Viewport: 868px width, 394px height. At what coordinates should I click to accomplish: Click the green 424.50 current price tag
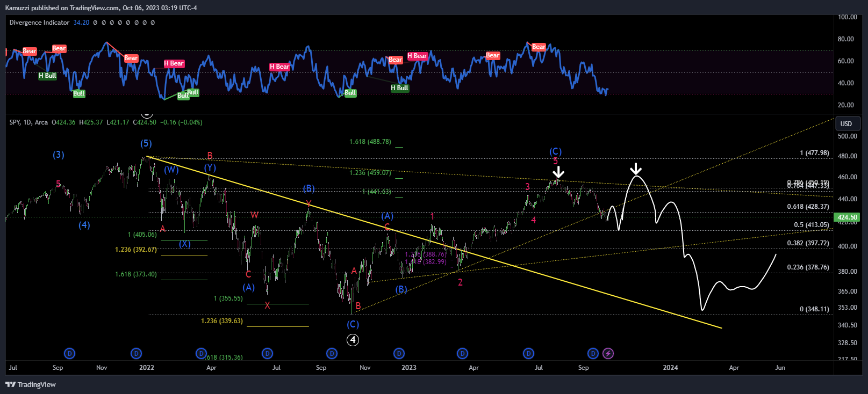(x=848, y=217)
